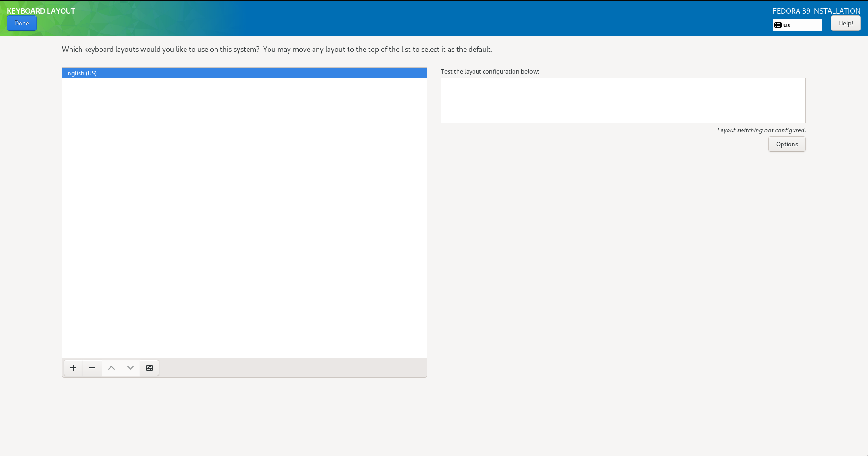Click the FEDORA 39 INSTALLATION title
The image size is (868, 456).
click(x=816, y=11)
